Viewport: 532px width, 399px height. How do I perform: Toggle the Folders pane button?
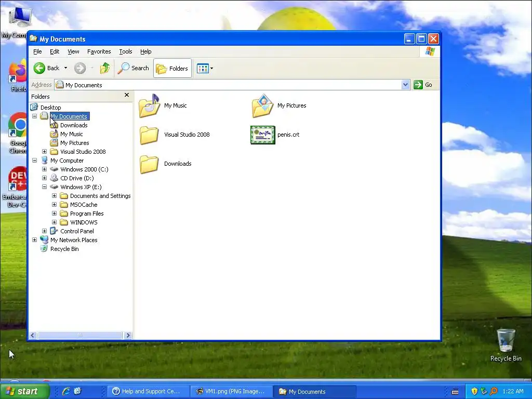[172, 68]
